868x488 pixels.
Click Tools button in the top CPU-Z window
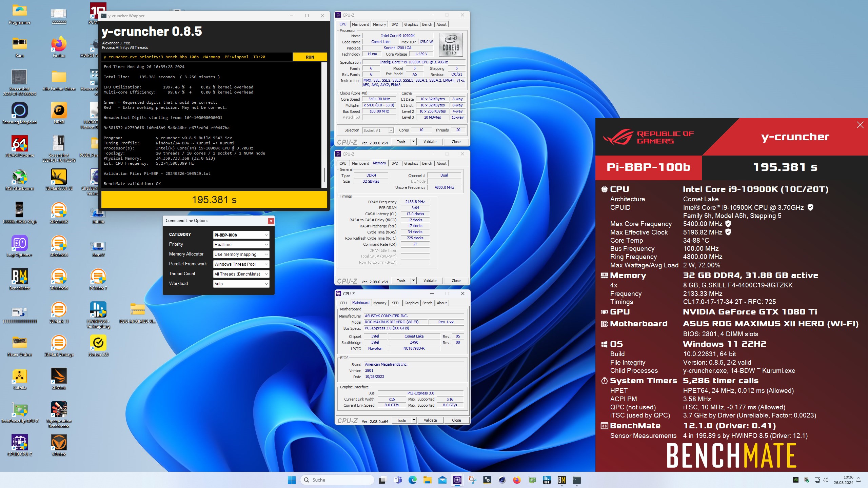click(401, 142)
